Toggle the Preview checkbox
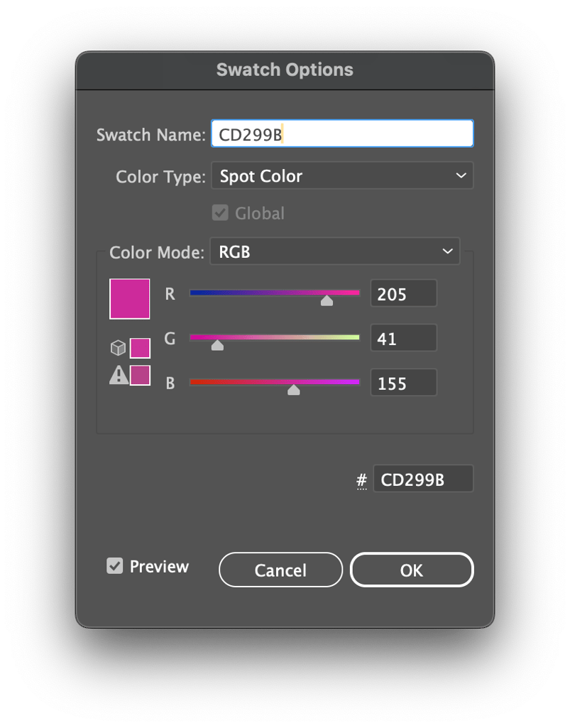The width and height of the screenshot is (570, 728). pos(113,566)
